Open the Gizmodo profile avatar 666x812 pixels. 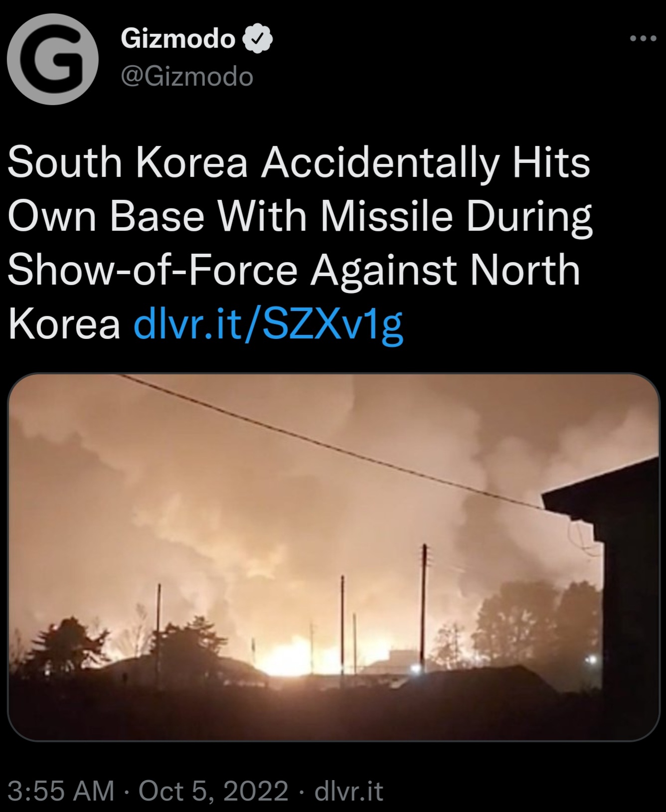[x=53, y=59]
